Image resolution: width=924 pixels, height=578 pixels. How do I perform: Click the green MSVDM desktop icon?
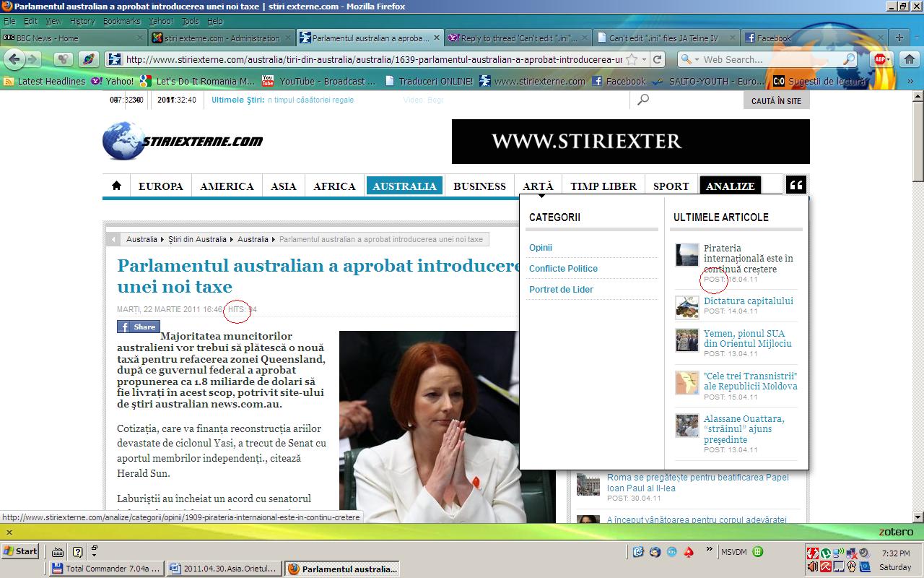tap(758, 552)
